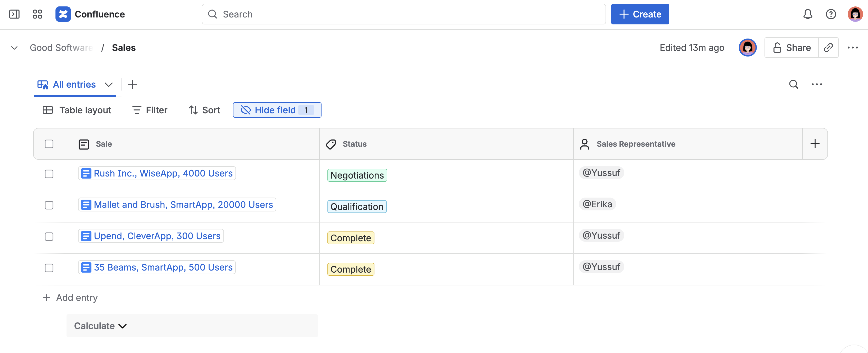Open the Filter menu
The width and height of the screenshot is (868, 353).
150,110
